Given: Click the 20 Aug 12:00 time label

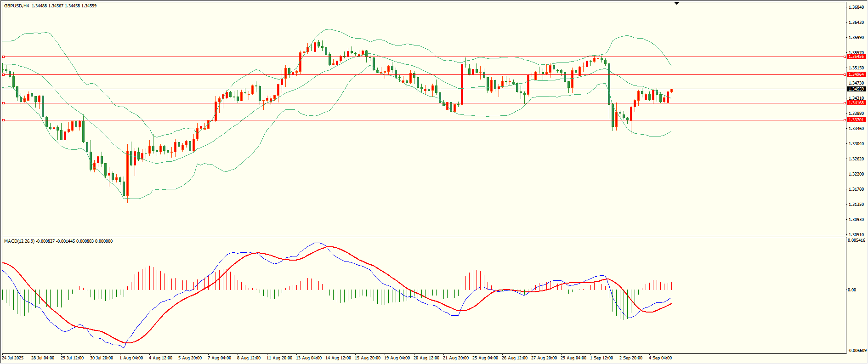Looking at the screenshot, I should tap(426, 358).
